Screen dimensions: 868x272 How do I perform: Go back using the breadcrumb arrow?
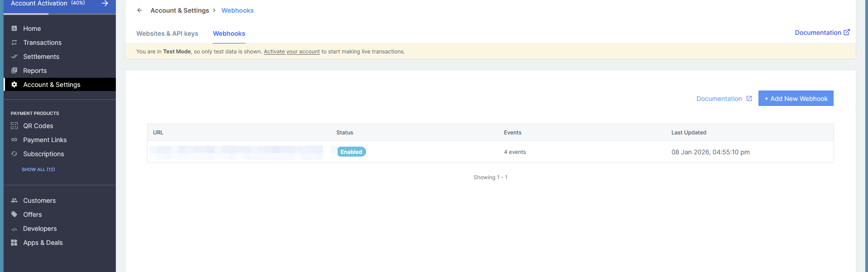coord(140,10)
